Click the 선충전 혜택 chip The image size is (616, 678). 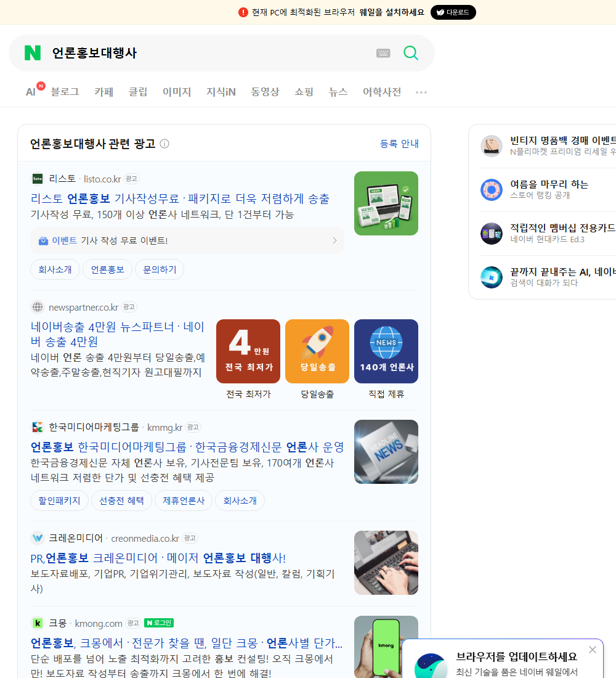click(121, 500)
